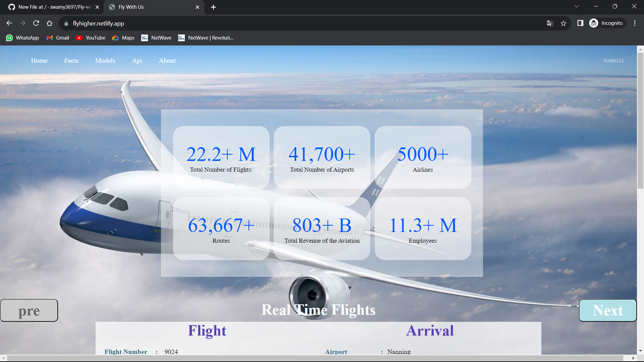Expand the tab search chevron
644x362 pixels.
tap(577, 6)
